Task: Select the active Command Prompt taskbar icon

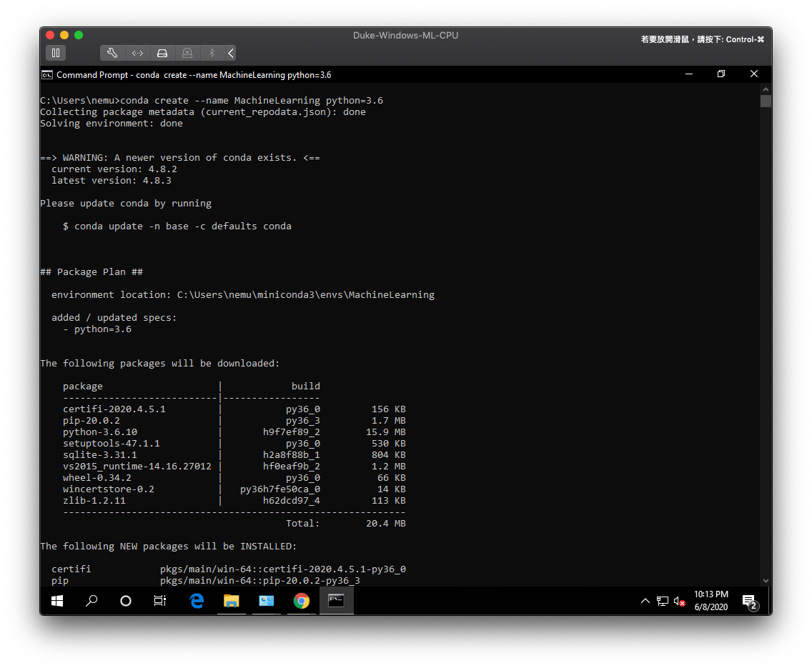Action: tap(336, 601)
